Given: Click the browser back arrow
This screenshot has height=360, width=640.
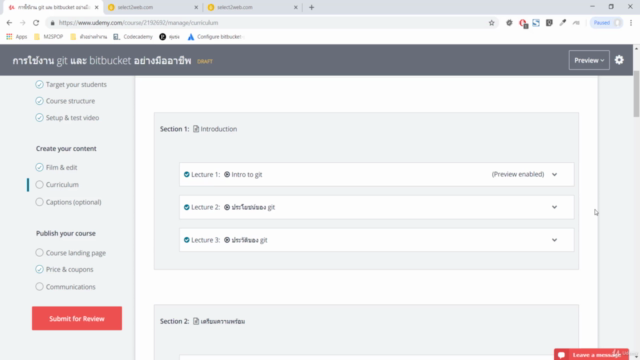Looking at the screenshot, I should tap(9, 23).
